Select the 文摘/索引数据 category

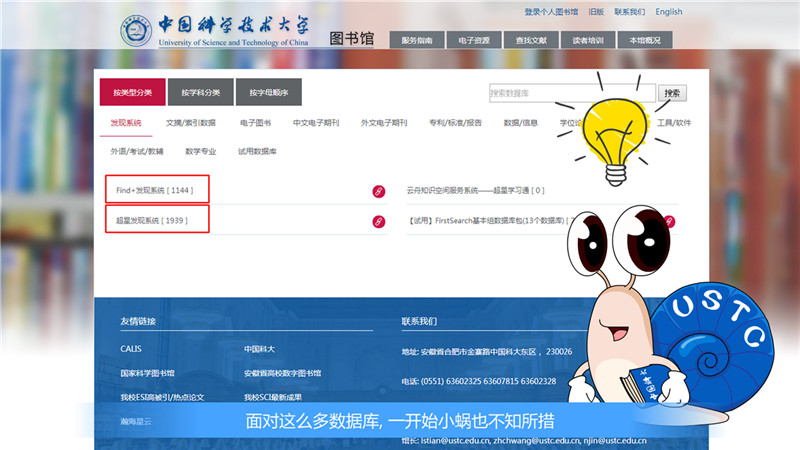coord(191,123)
